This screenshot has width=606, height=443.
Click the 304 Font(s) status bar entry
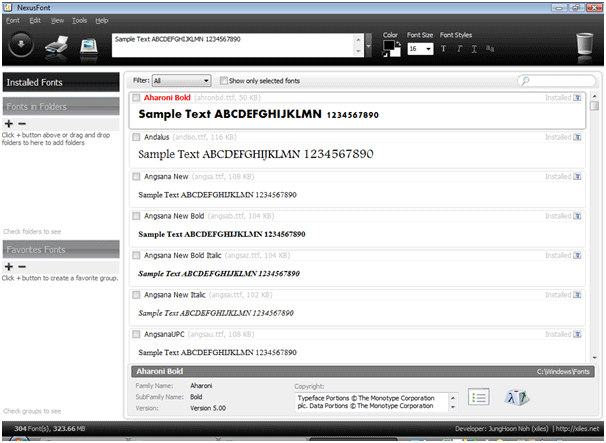[31, 428]
